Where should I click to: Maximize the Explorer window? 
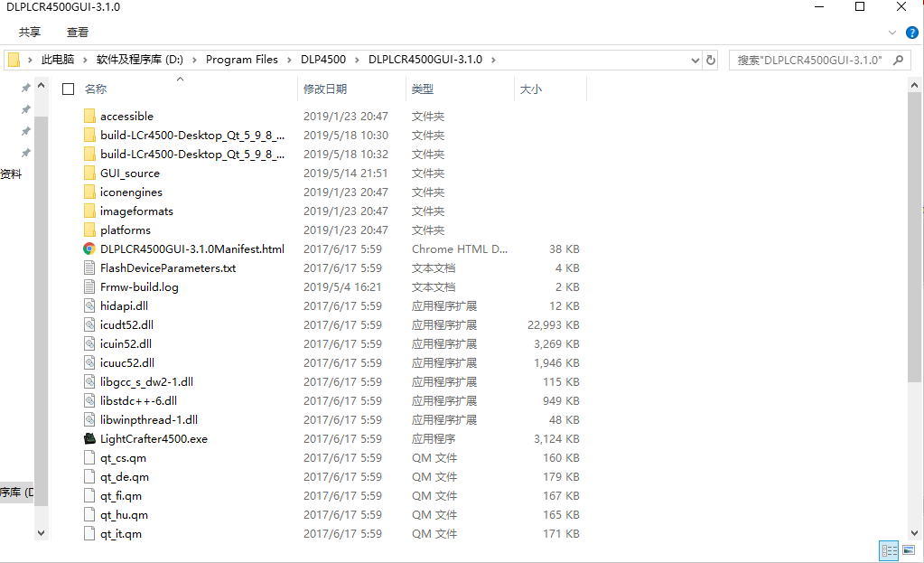(860, 6)
